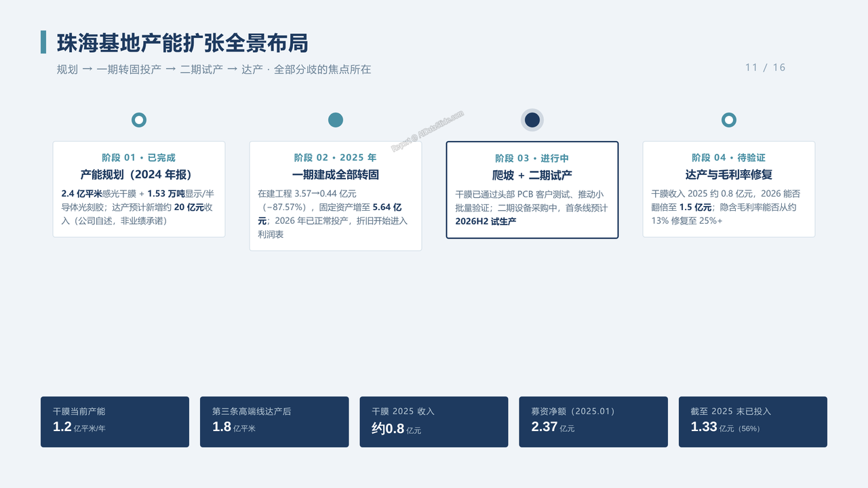Image resolution: width=868 pixels, height=488 pixels.
Task: Click the stage 02 solid teal timeline marker
Action: 336,120
